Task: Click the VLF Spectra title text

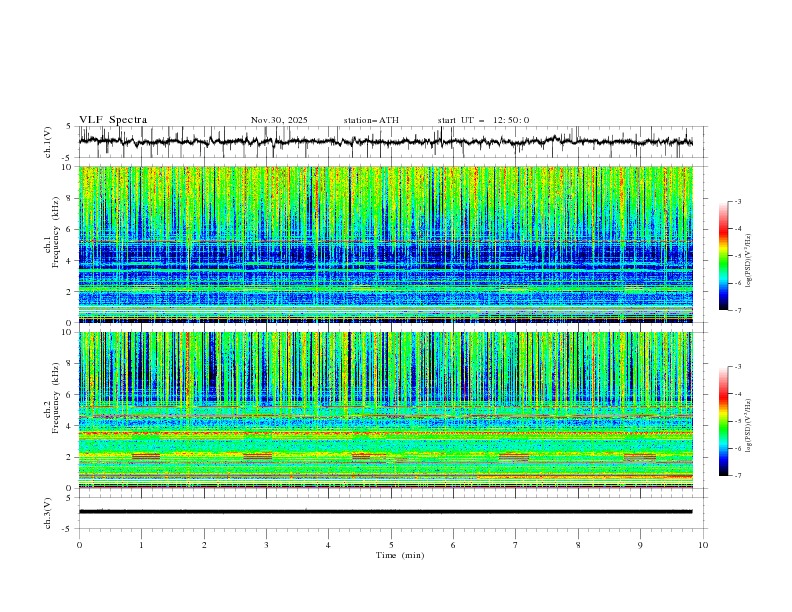Action: (113, 120)
